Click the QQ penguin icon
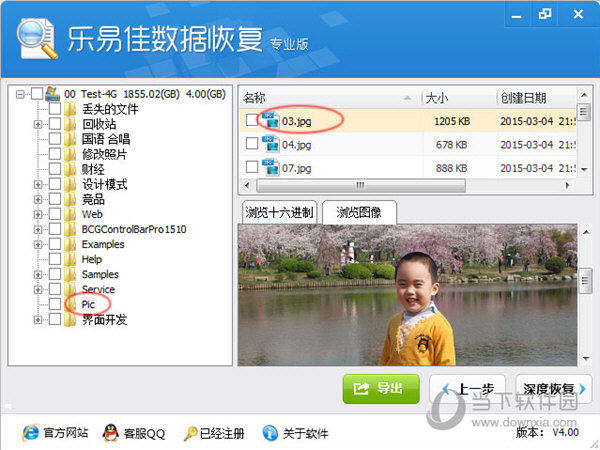 (111, 432)
